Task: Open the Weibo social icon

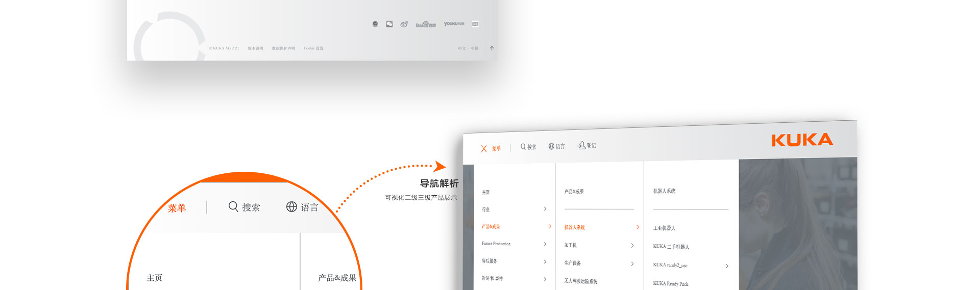Action: (x=404, y=24)
